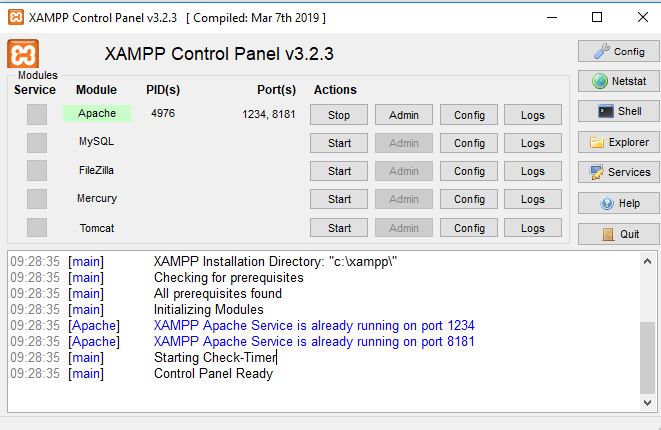The height and width of the screenshot is (430, 661).
Task: Click log line 'Initializing Modules'
Action: click(x=209, y=309)
